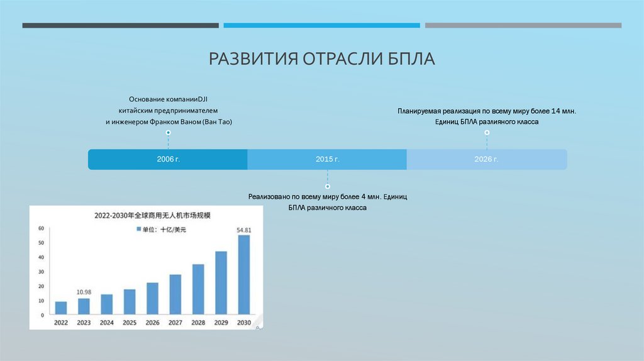Click the circle marker above 2026 г.
The width and height of the screenshot is (644, 361).
pos(487,133)
